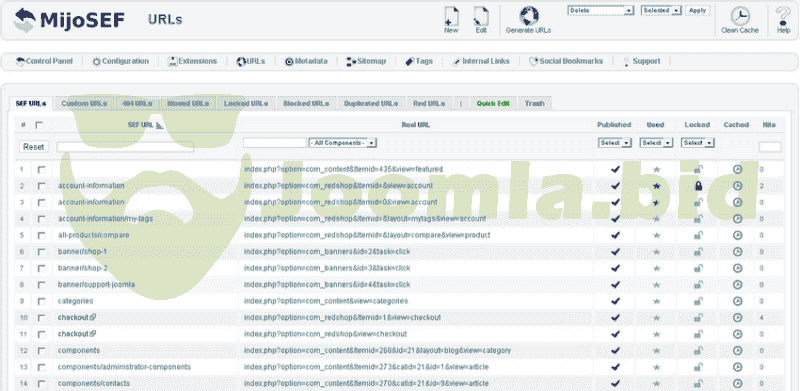
Task: Click the used star in components/administrator-components row
Action: (x=657, y=367)
